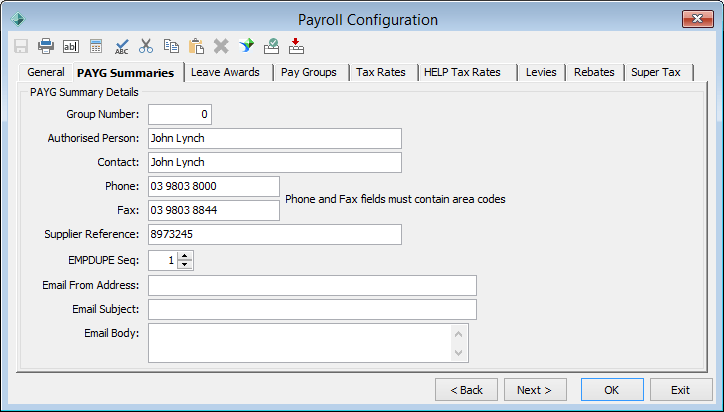Click Email Body scrollbar down arrow
724x412 pixels.
coord(459,352)
